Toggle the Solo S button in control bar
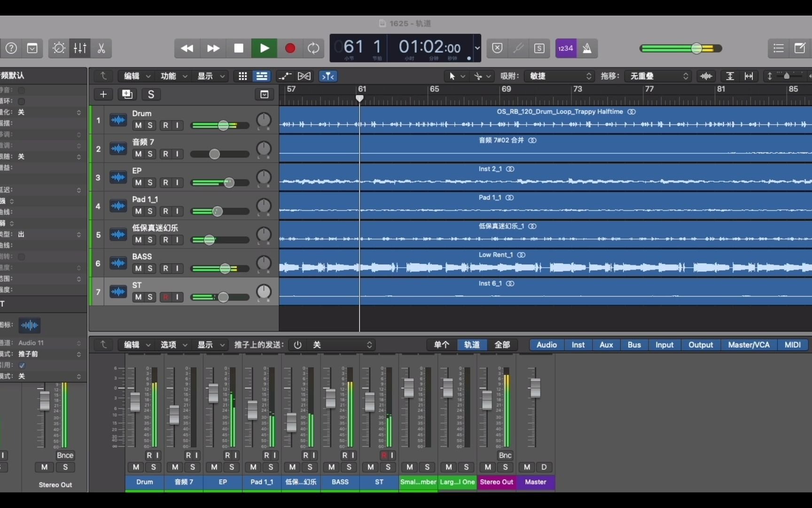812x508 pixels. point(539,48)
